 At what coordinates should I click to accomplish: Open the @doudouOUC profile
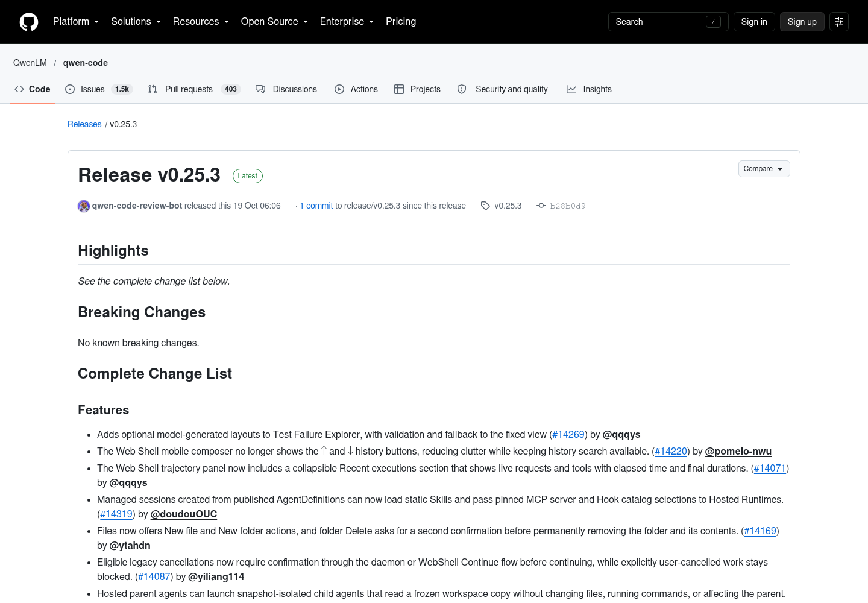click(184, 514)
